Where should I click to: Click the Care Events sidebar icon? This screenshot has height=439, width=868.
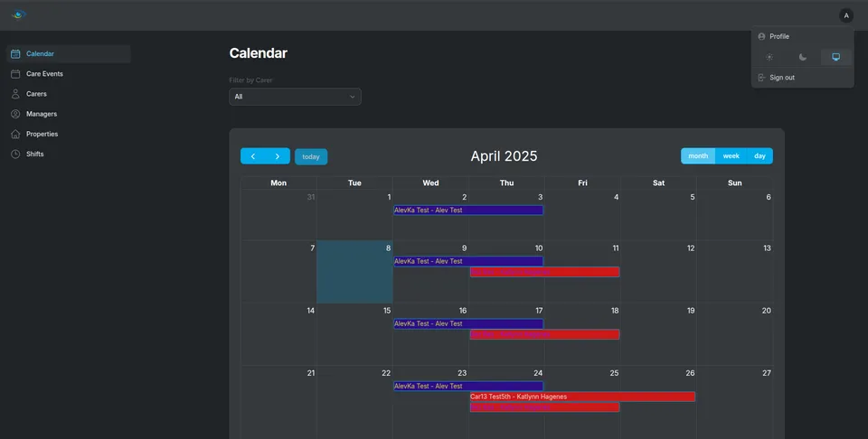[x=15, y=73]
